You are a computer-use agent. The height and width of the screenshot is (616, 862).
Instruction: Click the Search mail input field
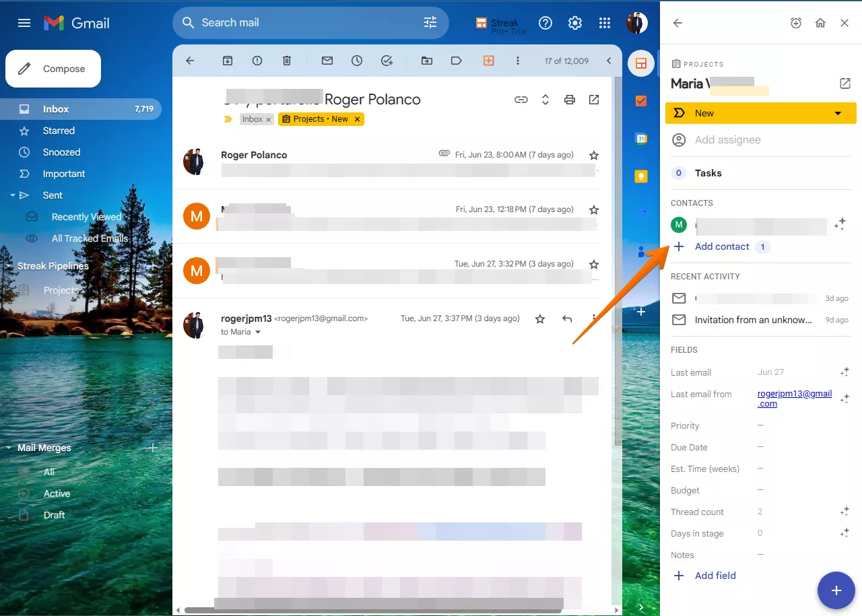pos(303,23)
